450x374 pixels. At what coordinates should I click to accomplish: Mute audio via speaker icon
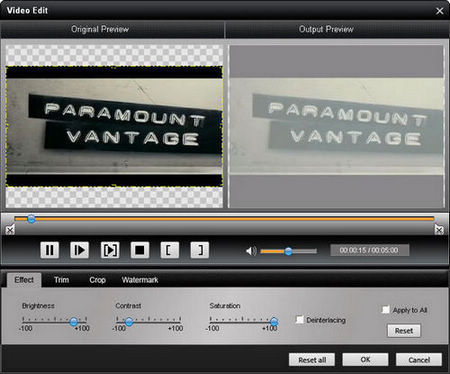pos(251,251)
